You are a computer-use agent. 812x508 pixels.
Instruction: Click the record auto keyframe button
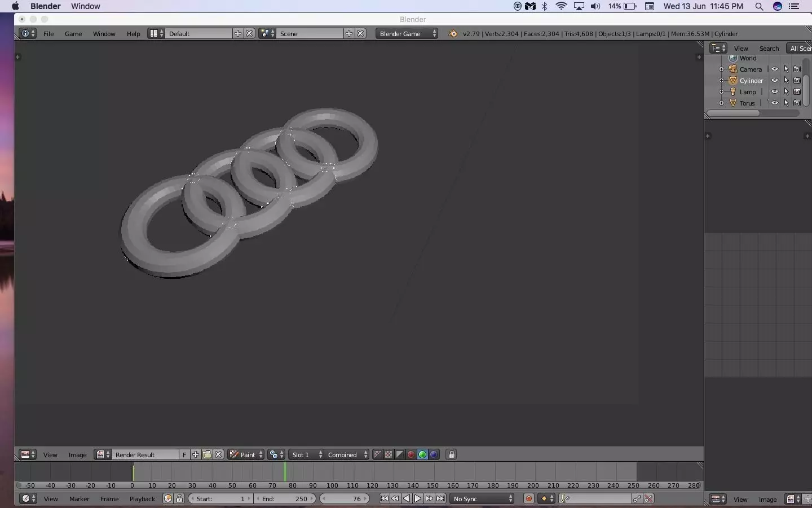click(x=529, y=498)
